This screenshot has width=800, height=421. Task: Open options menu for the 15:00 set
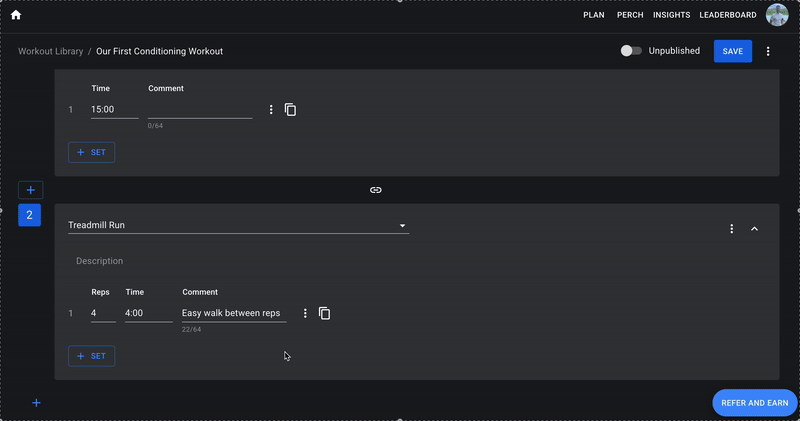click(x=271, y=109)
